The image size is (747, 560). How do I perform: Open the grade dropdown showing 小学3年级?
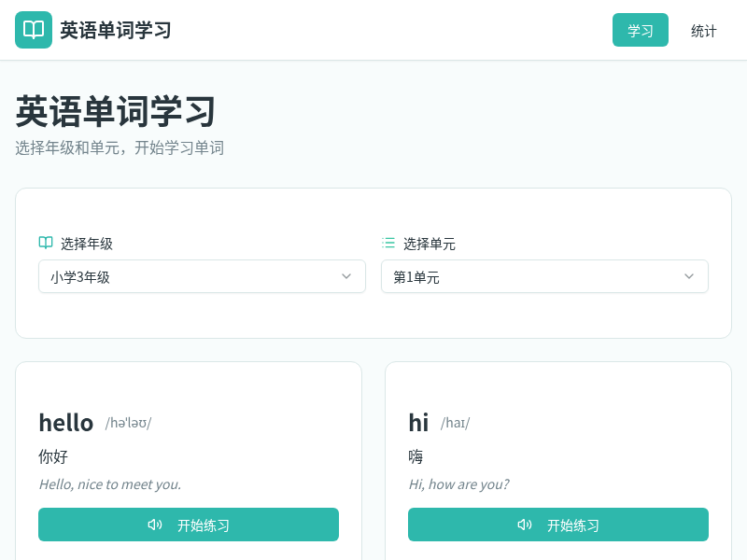(202, 276)
